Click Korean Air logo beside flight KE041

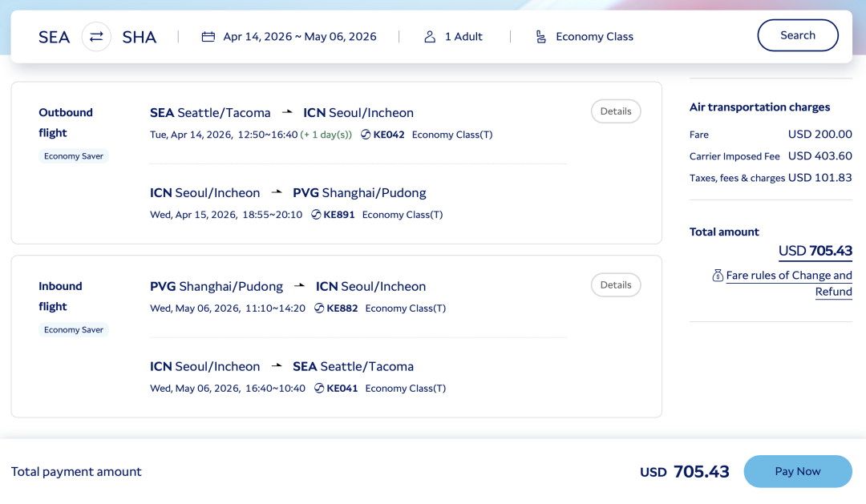pos(319,389)
